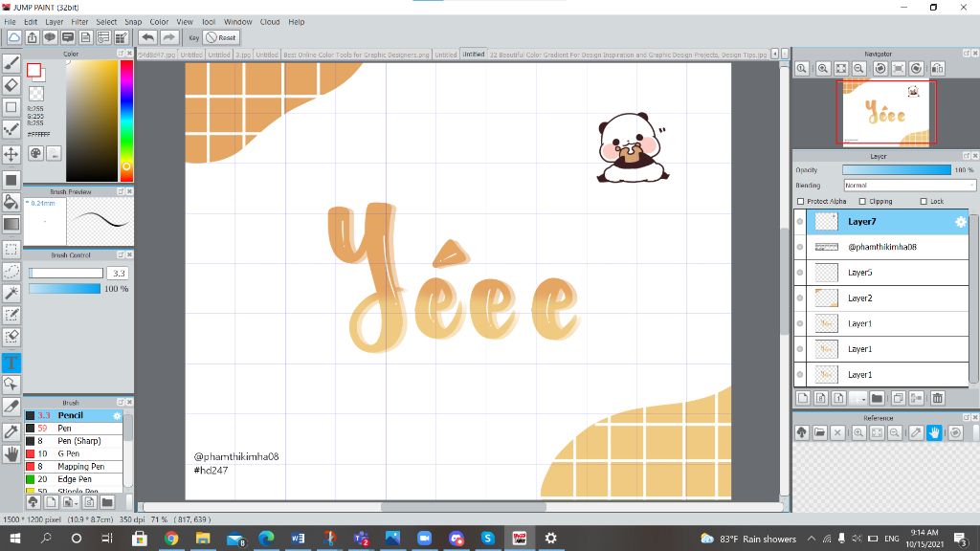
Task: Switch to the 3.jpg document tab
Action: coord(242,55)
